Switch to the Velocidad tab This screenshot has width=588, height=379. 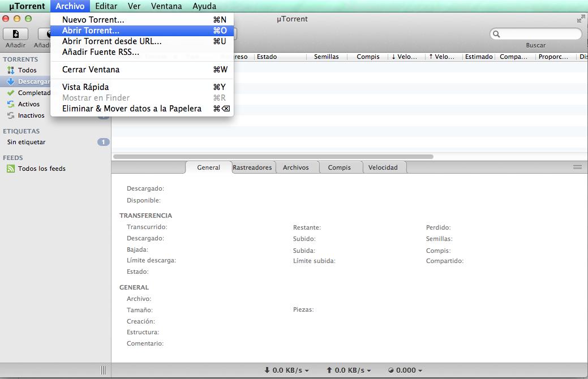pyautogui.click(x=383, y=167)
